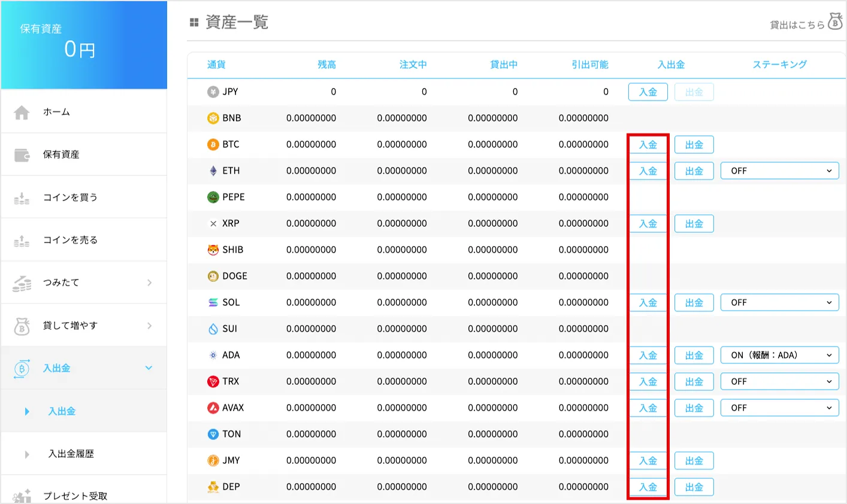Open the ETH staking dropdown
This screenshot has height=504, width=847.
pos(779,171)
